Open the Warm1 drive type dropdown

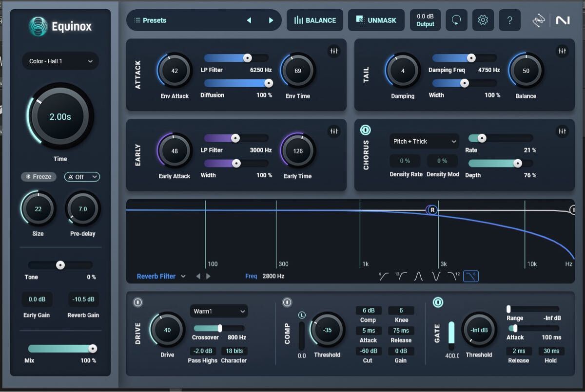coord(218,311)
